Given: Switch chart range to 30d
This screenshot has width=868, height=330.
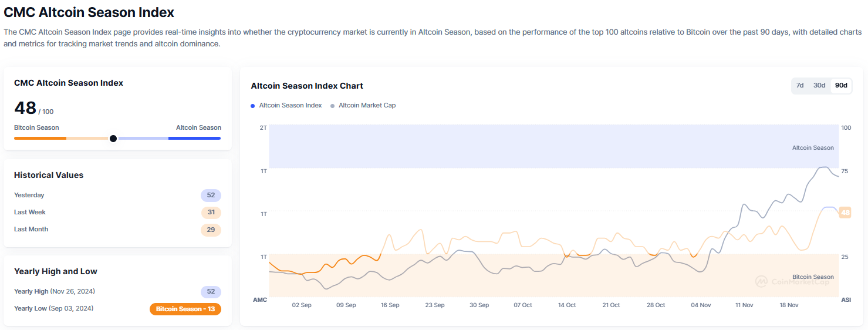Looking at the screenshot, I should coord(819,86).
